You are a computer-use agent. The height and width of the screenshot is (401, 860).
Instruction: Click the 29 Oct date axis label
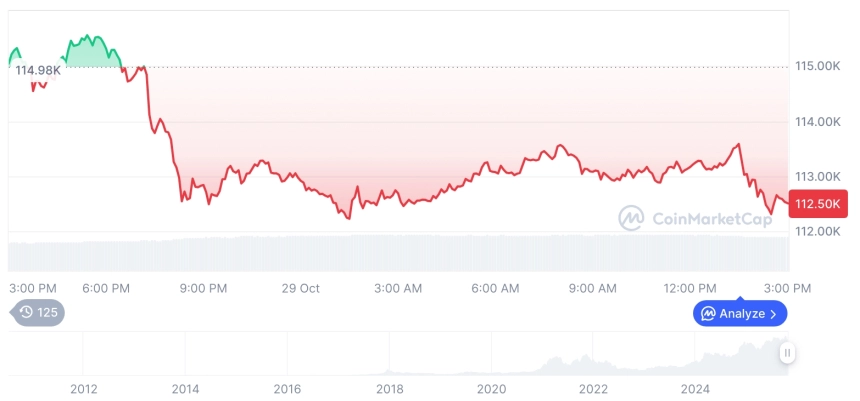click(301, 289)
